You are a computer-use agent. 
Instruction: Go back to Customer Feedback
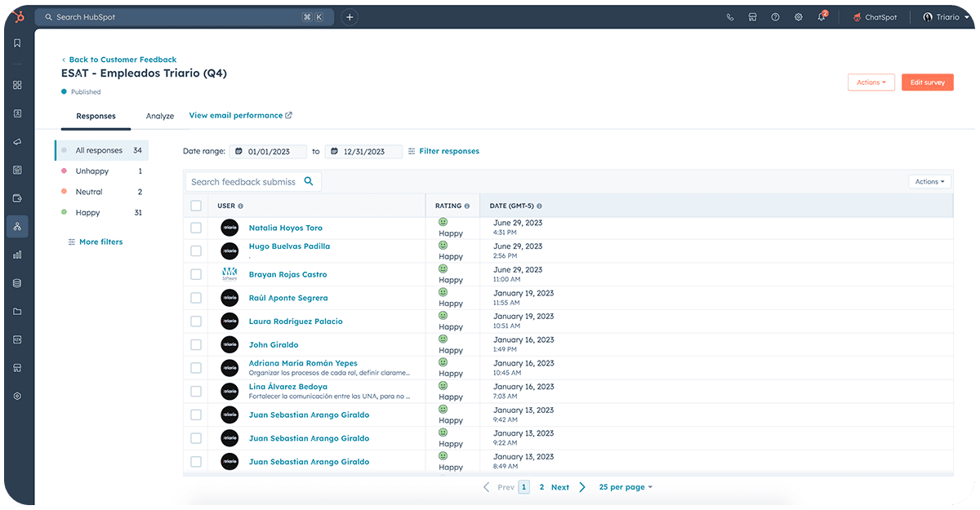[119, 60]
